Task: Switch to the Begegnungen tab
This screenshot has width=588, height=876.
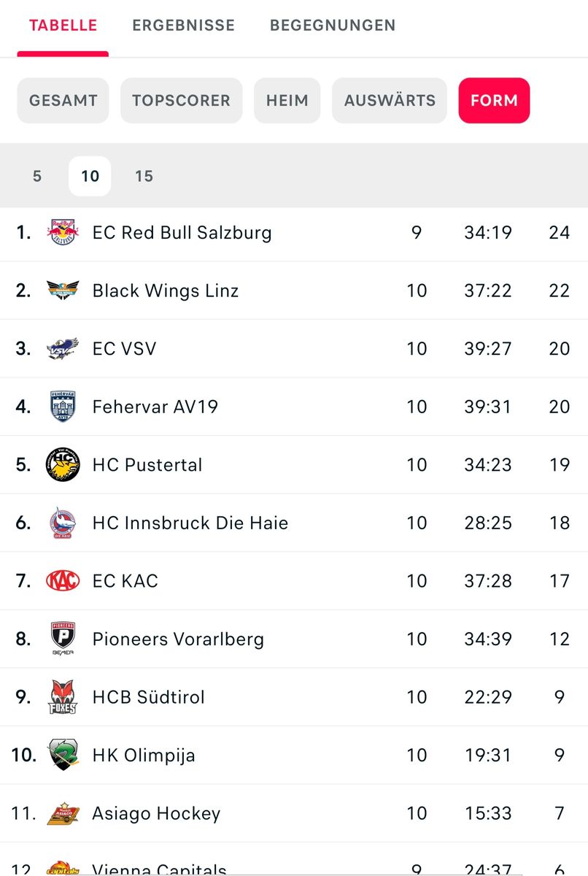Action: point(333,26)
